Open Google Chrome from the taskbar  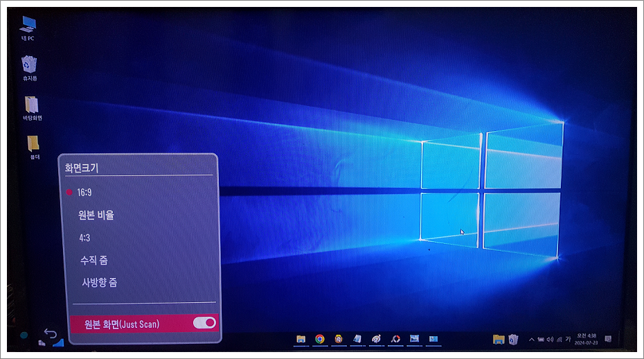tap(320, 339)
